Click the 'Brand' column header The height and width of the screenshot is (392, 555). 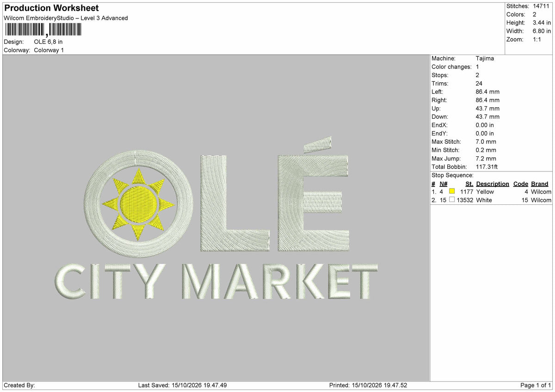(540, 184)
